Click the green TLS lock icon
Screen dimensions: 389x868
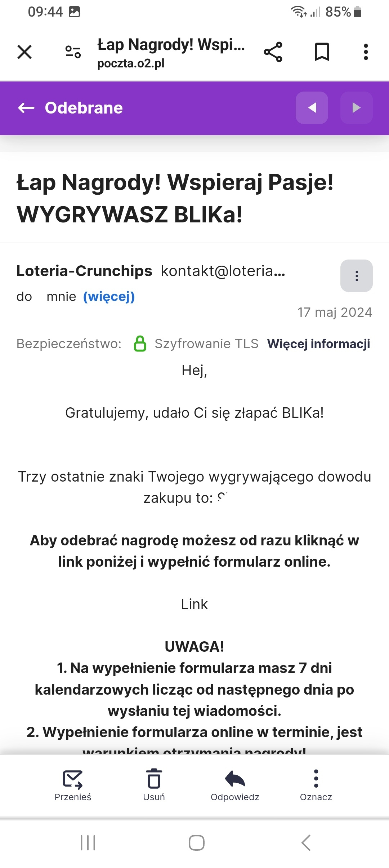(140, 344)
